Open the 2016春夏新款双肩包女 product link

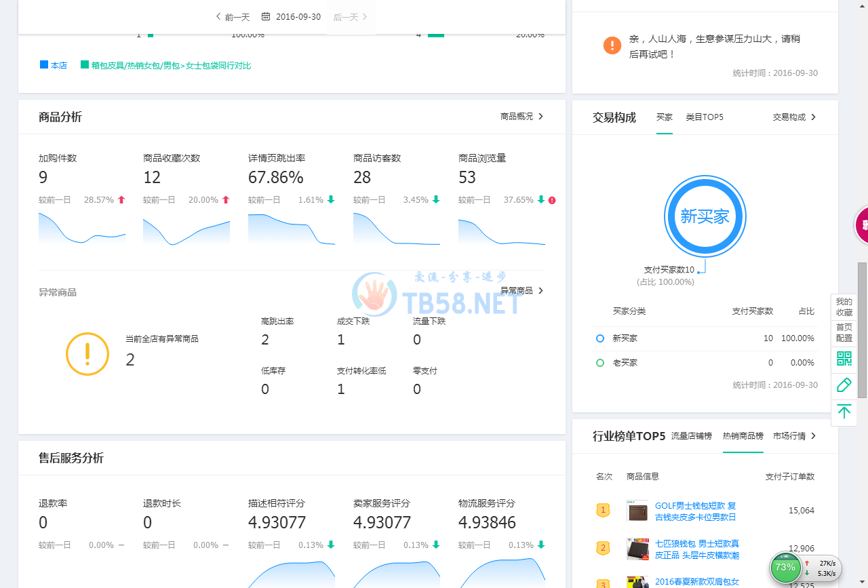pyautogui.click(x=697, y=582)
